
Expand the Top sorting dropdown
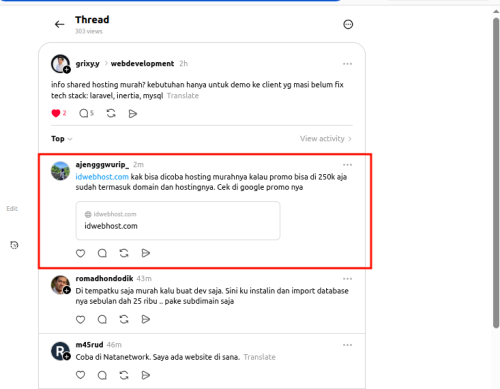tap(62, 139)
